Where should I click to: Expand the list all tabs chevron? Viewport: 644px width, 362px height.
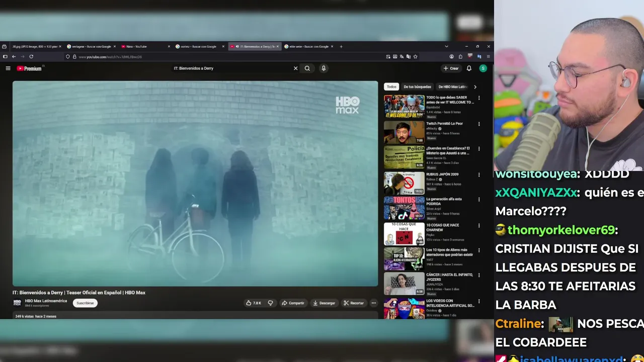pyautogui.click(x=446, y=46)
